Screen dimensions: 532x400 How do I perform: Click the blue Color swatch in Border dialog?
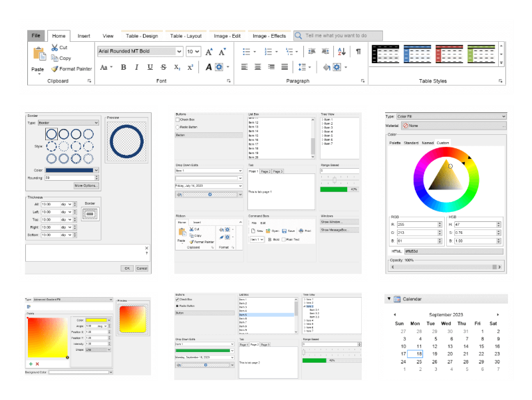(x=70, y=170)
